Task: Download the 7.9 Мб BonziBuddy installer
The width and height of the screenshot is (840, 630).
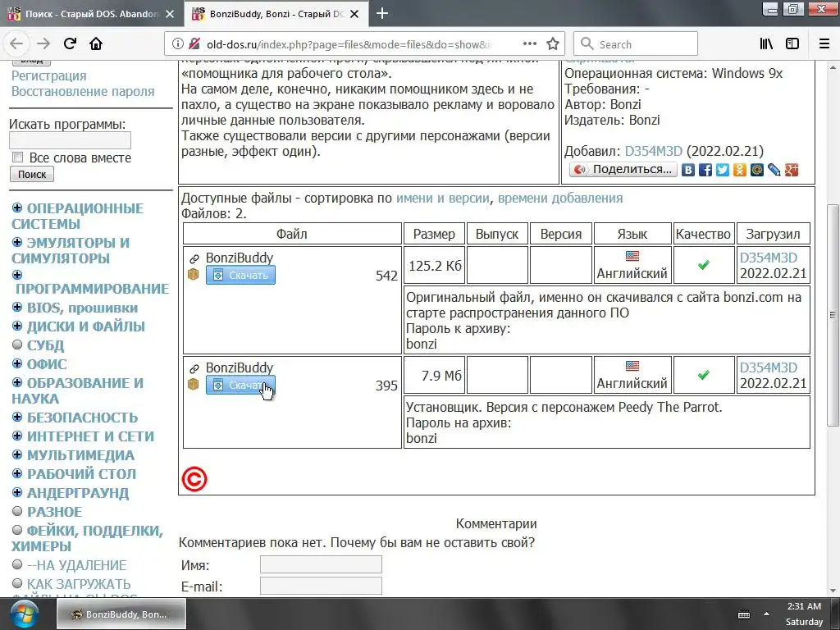Action: point(240,385)
